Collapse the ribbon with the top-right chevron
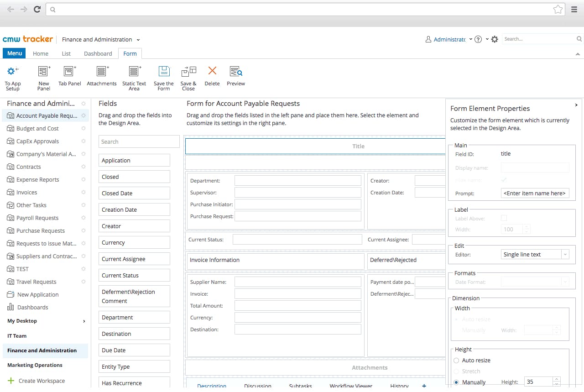 click(578, 54)
